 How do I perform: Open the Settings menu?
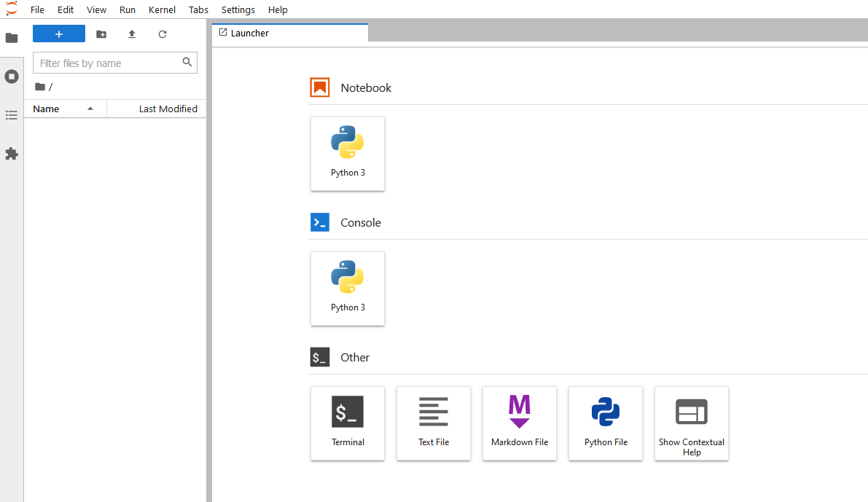(x=238, y=10)
